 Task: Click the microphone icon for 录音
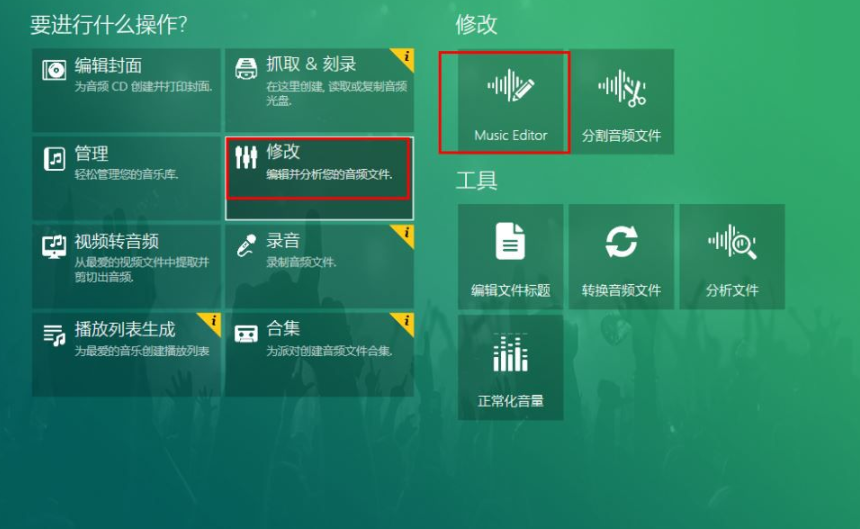click(x=246, y=246)
